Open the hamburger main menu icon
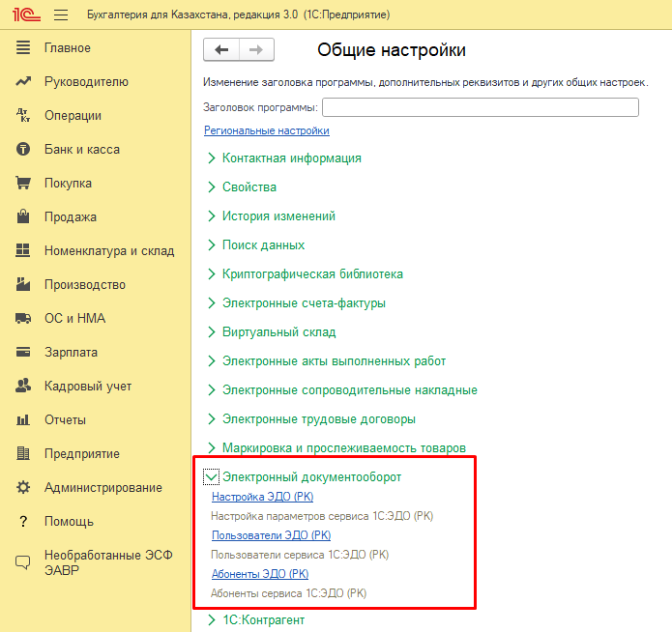This screenshot has width=672, height=632. point(61,15)
